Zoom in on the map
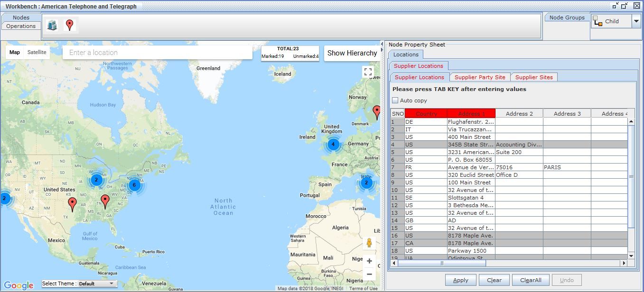Screen dimensions: 644x292 pos(369,261)
